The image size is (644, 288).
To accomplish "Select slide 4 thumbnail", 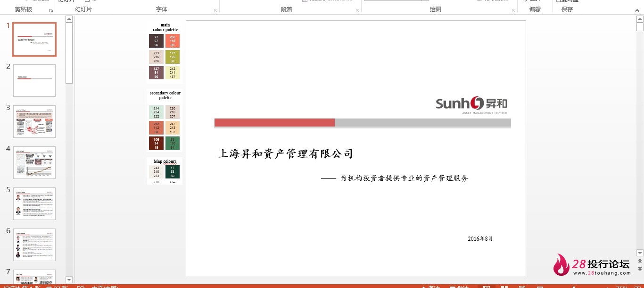I will pos(34,162).
